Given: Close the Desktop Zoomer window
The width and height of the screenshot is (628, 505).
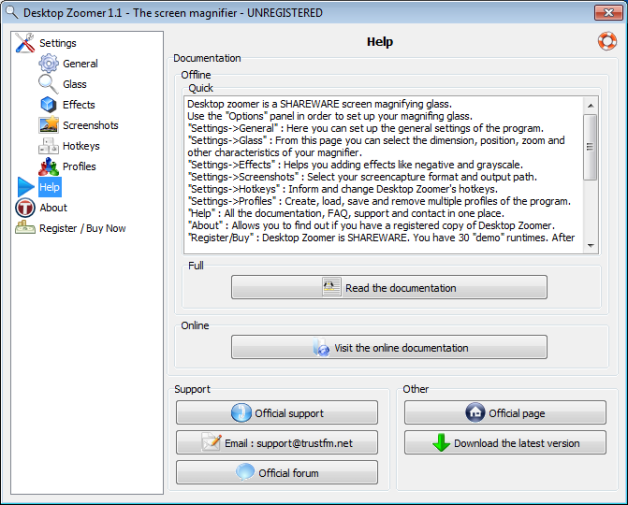Looking at the screenshot, I should (x=608, y=12).
